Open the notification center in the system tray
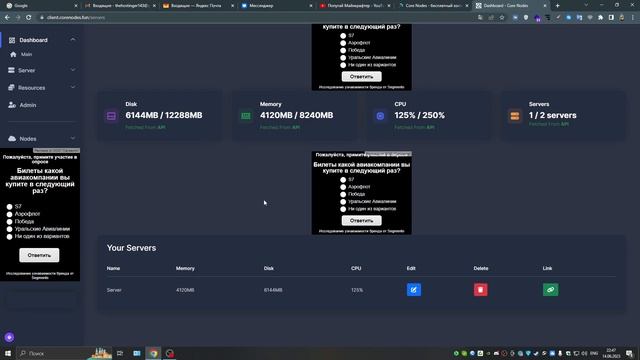 click(x=629, y=353)
